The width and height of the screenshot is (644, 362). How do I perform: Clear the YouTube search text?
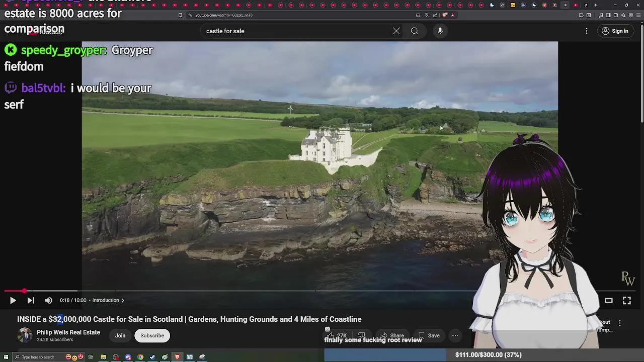point(396,31)
